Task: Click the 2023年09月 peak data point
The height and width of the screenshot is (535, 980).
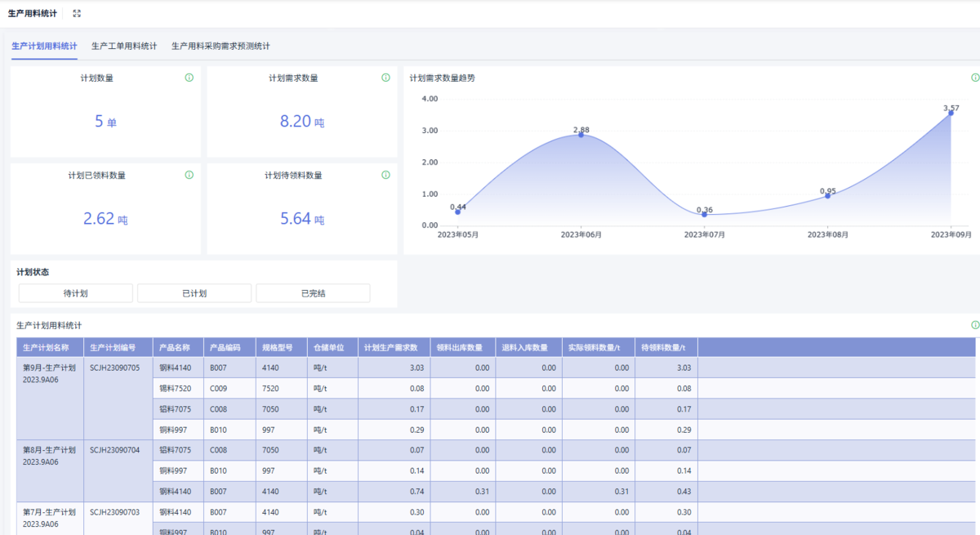Action: pyautogui.click(x=951, y=113)
